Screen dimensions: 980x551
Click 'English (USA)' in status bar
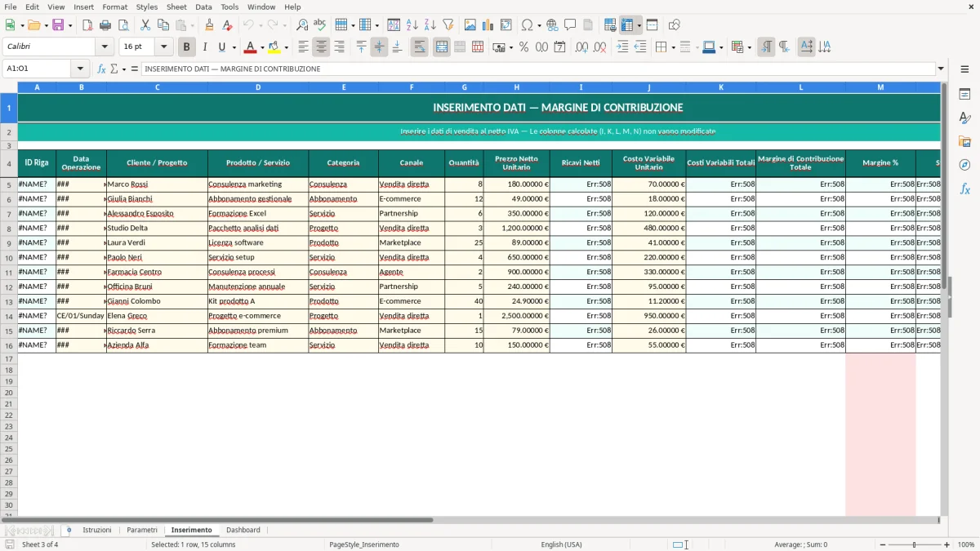coord(561,544)
